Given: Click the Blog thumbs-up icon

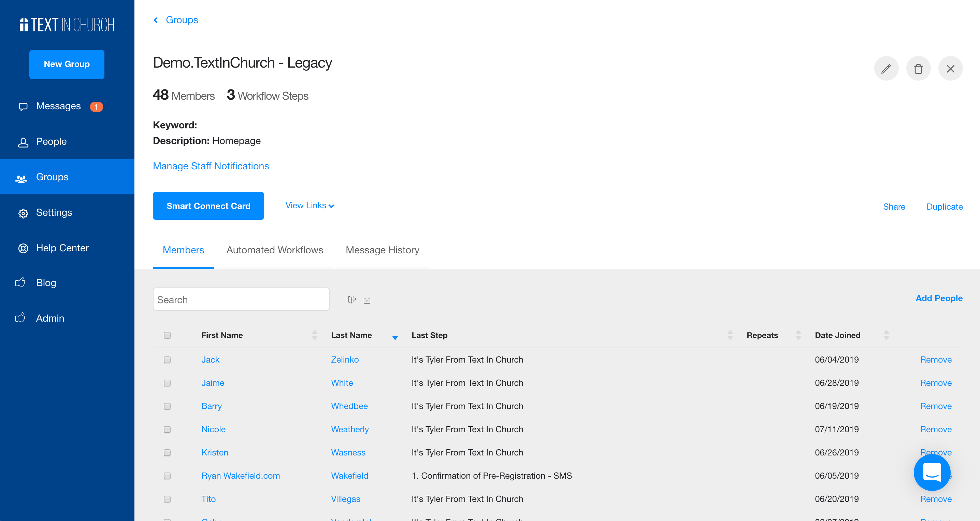Looking at the screenshot, I should pos(20,282).
